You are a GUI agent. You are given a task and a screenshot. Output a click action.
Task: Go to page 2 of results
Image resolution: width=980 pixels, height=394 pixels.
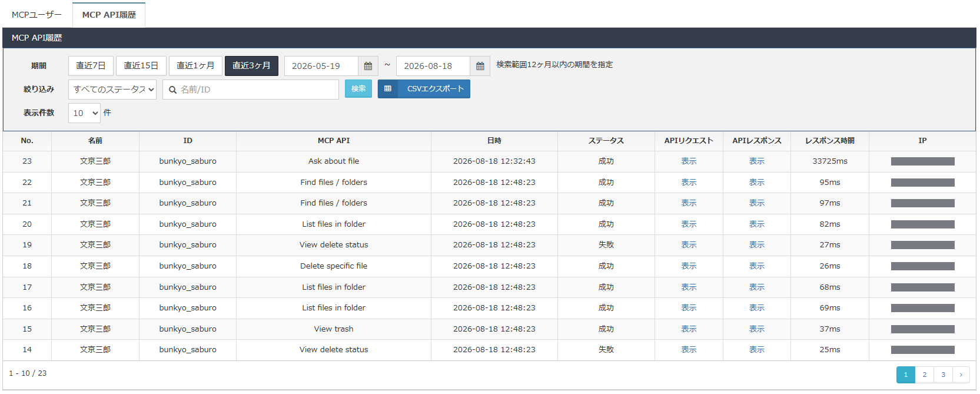click(925, 375)
